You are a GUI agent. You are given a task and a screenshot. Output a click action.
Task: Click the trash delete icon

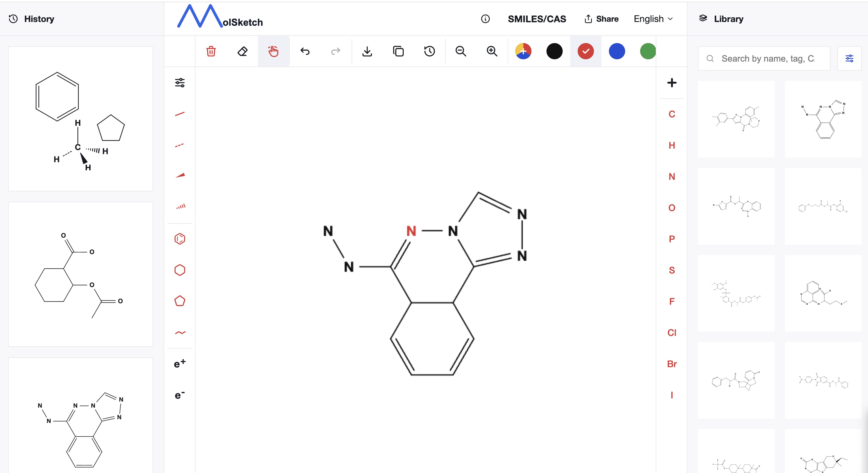(211, 51)
